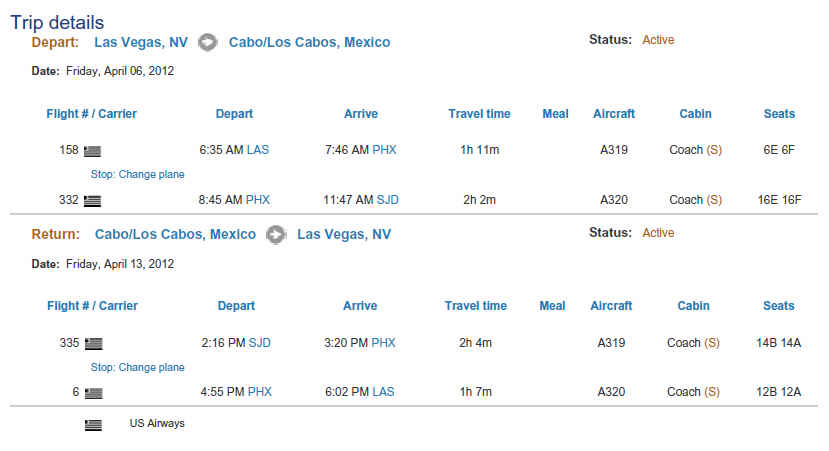Open the PHX airport link for the 7:46 AM arrival

pyautogui.click(x=384, y=150)
